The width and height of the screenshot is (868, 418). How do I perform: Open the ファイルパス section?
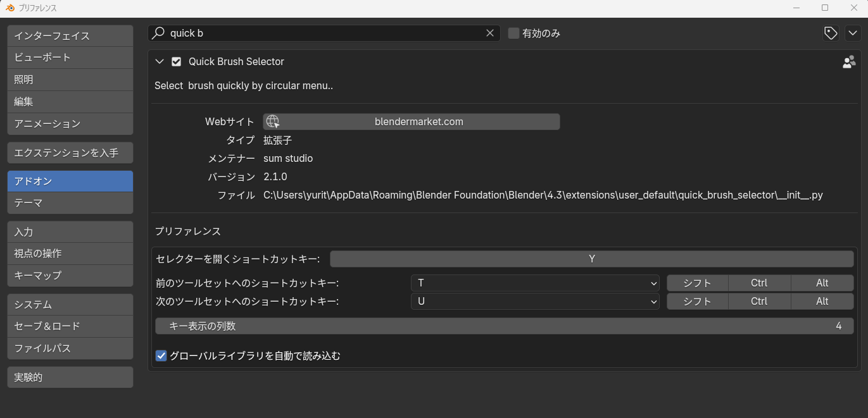[x=70, y=348]
